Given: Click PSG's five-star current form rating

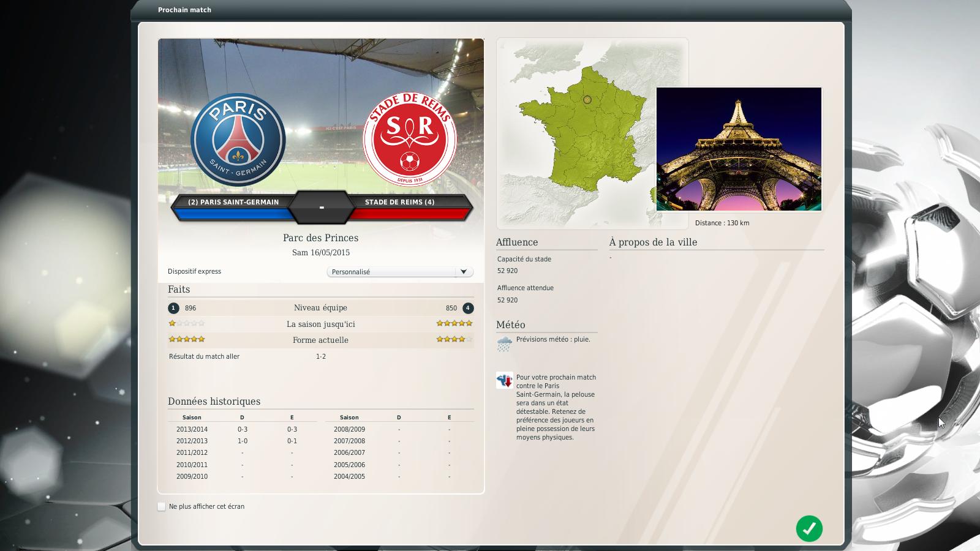Looking at the screenshot, I should (x=187, y=339).
